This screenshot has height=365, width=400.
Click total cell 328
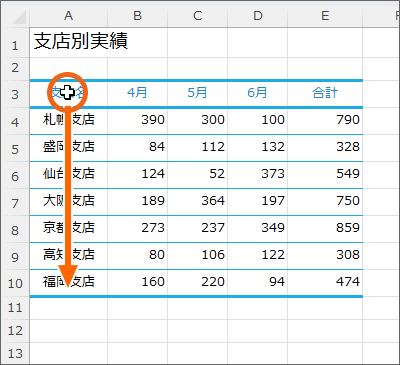(x=325, y=148)
